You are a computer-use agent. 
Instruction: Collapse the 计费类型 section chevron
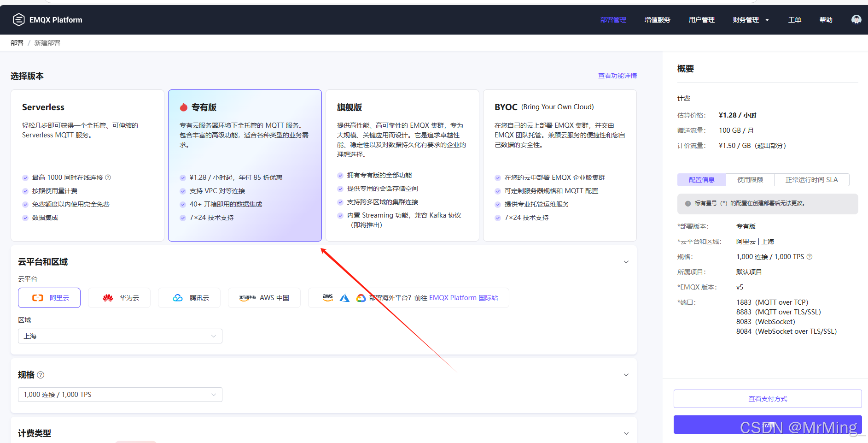pos(626,433)
